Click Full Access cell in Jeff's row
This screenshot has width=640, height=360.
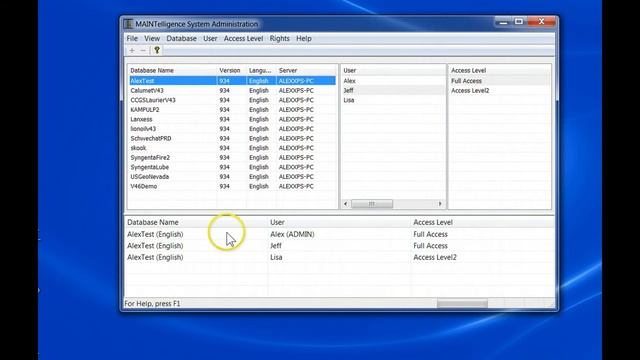[430, 246]
